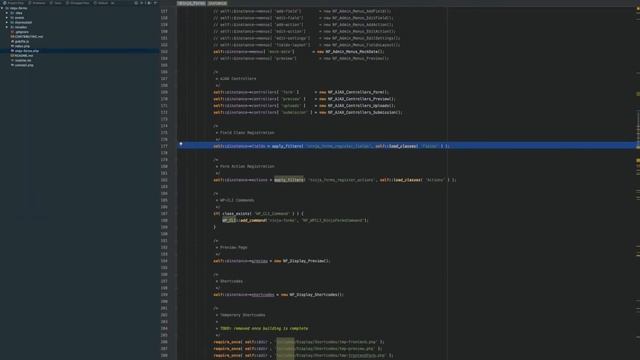Open the .gitignore file
Viewport: 640px width, 360px height.
tap(22, 32)
